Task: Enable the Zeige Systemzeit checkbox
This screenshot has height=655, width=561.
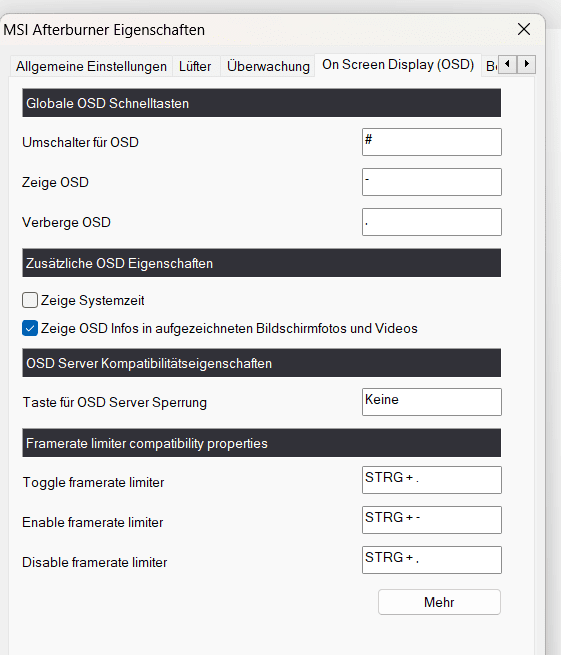Action: (30, 300)
